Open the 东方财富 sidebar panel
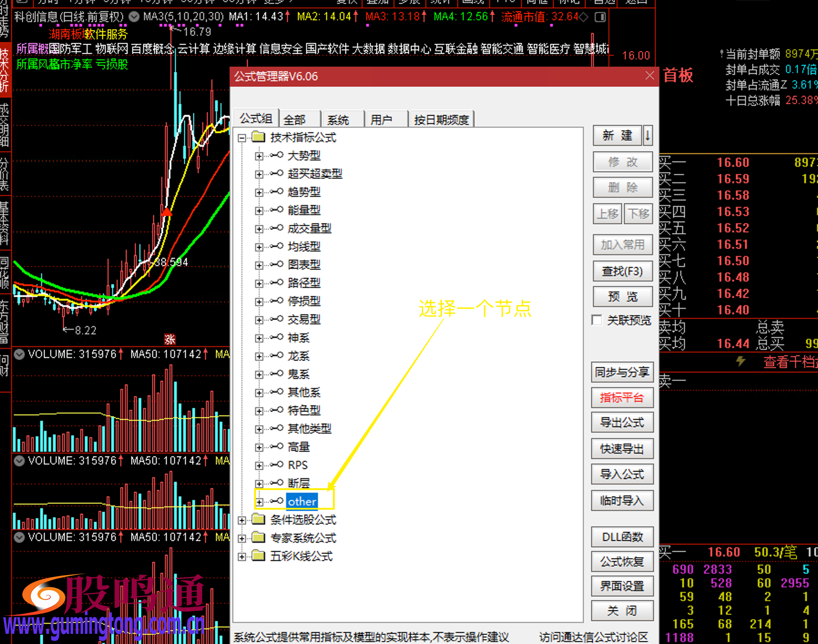Viewport: 818px width, 644px height. pos(5,319)
